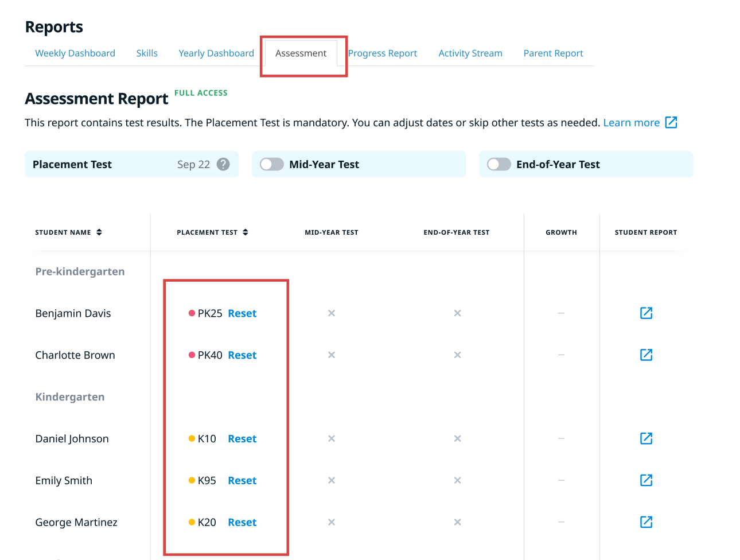Go to the Parent Report tab
Viewport: 740px width, 560px height.
(x=553, y=53)
